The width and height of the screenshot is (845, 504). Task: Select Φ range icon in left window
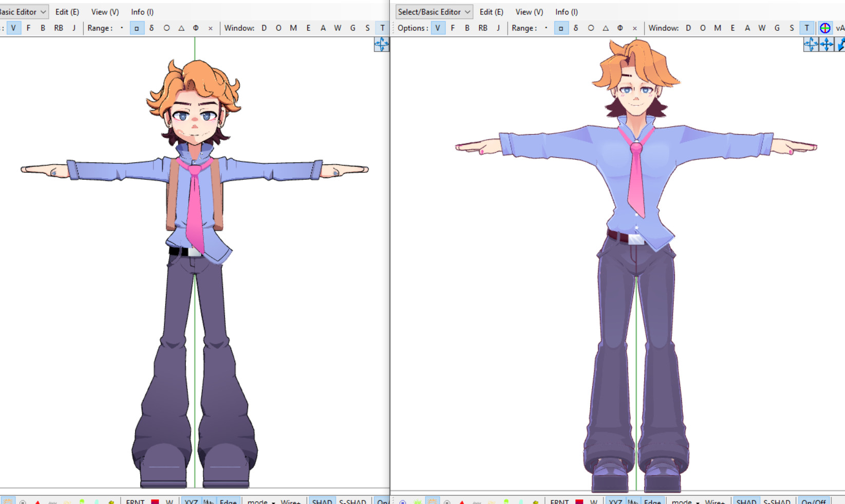[x=196, y=28]
